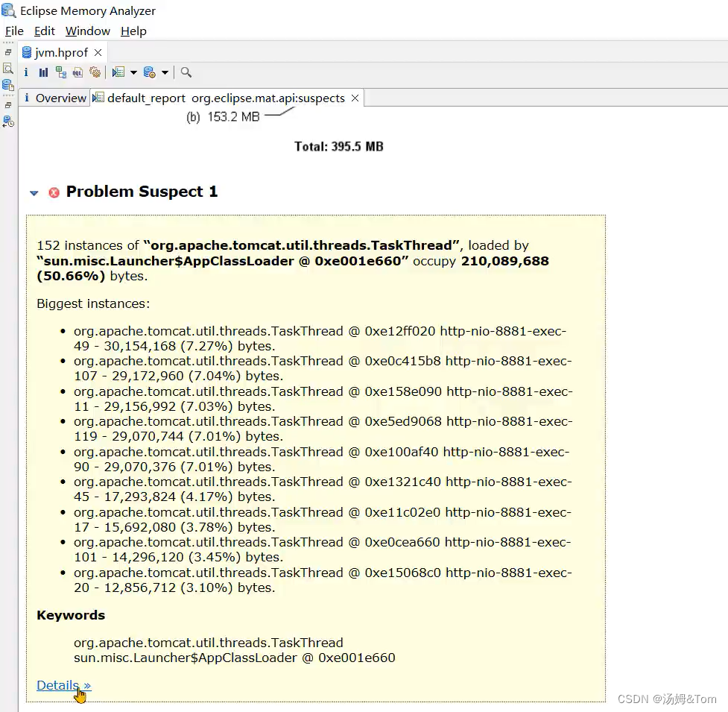Restore the upper minimized view stack in left sidebar
Image resolution: width=728 pixels, height=712 pixels.
pos(8,52)
